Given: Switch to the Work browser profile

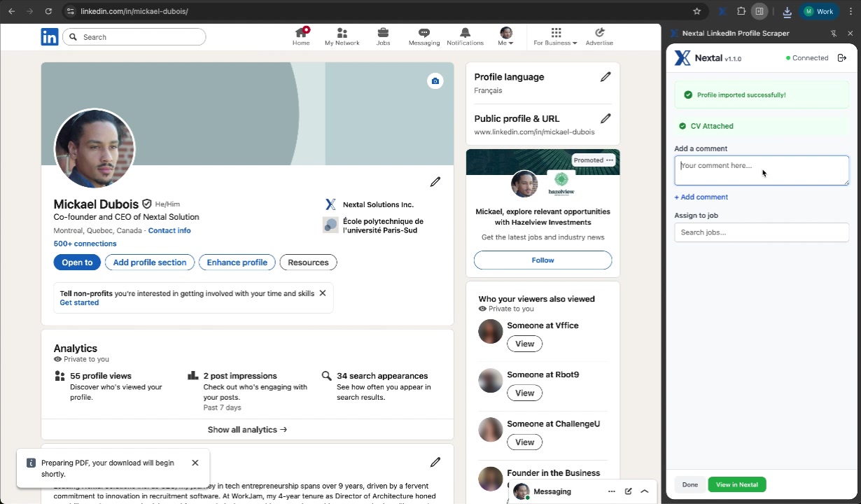Looking at the screenshot, I should pyautogui.click(x=819, y=11).
